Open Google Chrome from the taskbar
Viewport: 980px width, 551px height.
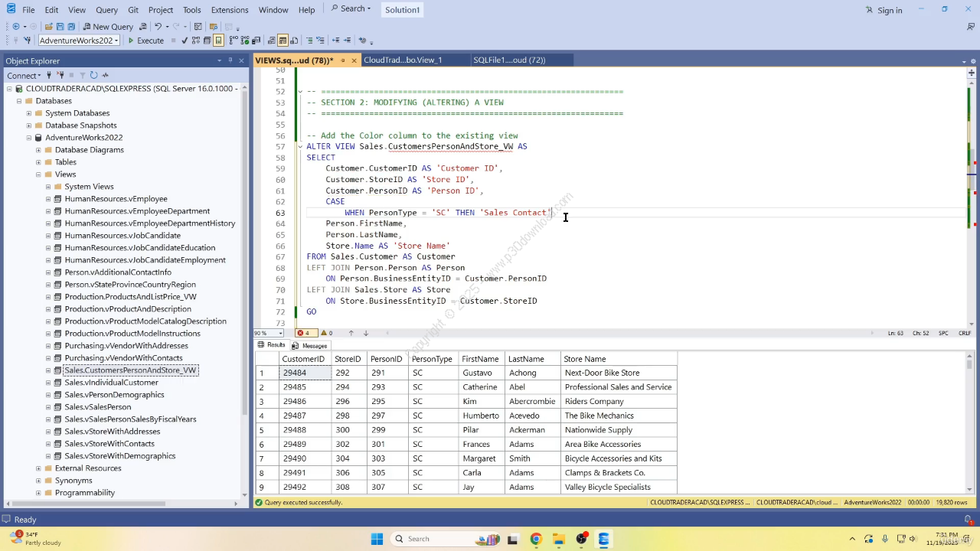point(535,539)
